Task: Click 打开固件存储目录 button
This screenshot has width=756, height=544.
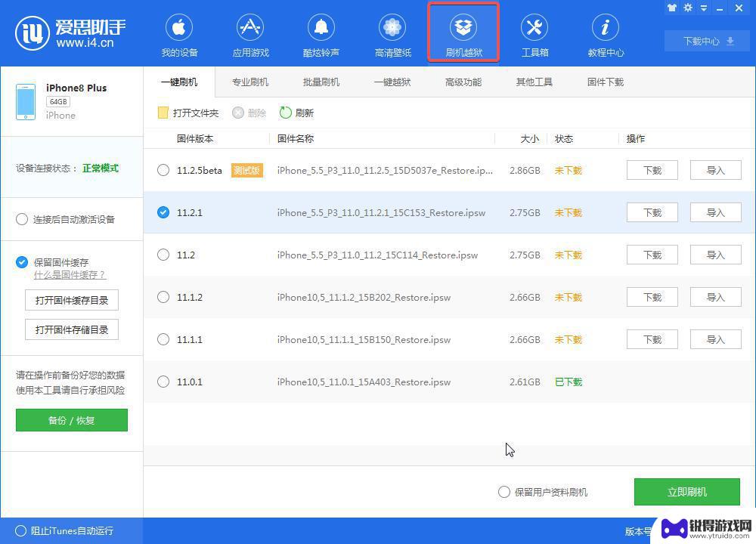Action: [71, 329]
